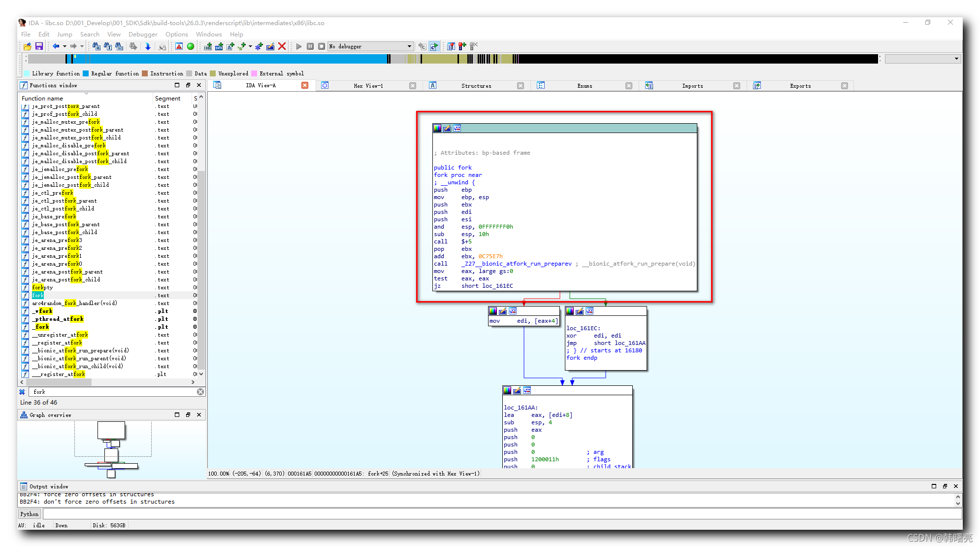Click the Save database icon
This screenshot has width=980, height=547.
(x=39, y=46)
